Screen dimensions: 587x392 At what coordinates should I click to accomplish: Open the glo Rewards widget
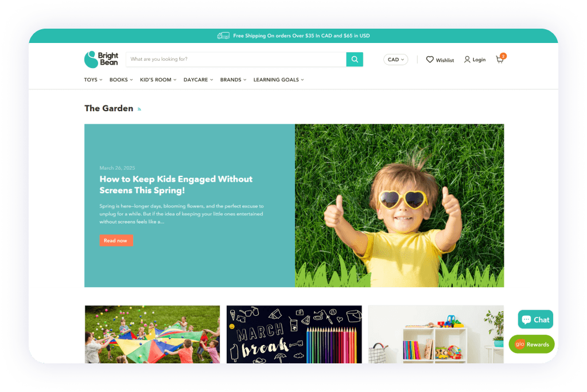[531, 344]
